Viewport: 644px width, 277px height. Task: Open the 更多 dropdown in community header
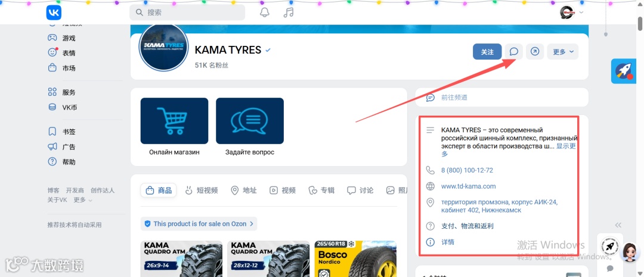[x=563, y=52]
